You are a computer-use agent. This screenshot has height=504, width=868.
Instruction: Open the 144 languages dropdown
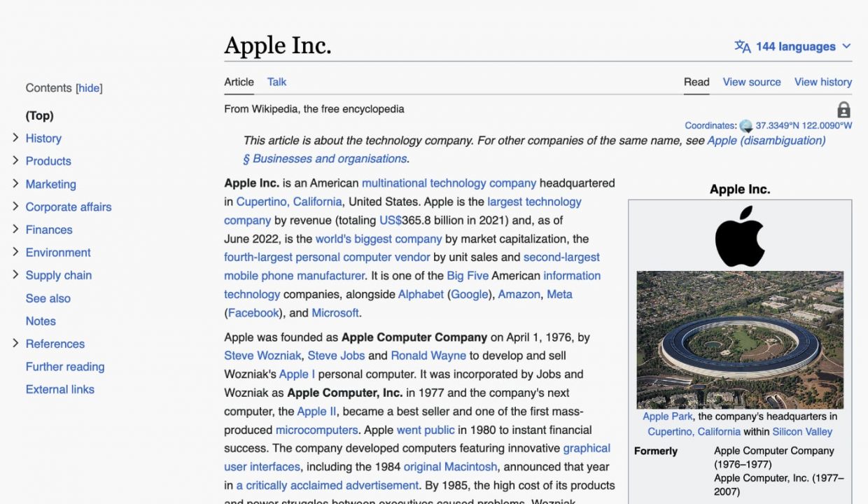793,46
